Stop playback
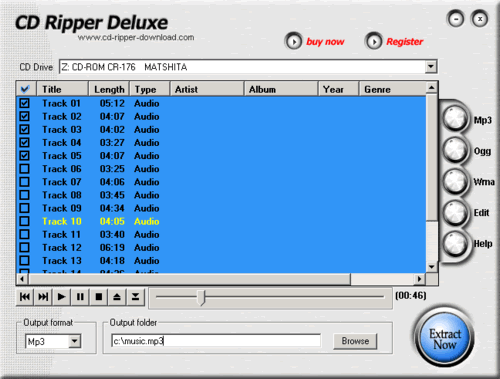 (x=99, y=297)
